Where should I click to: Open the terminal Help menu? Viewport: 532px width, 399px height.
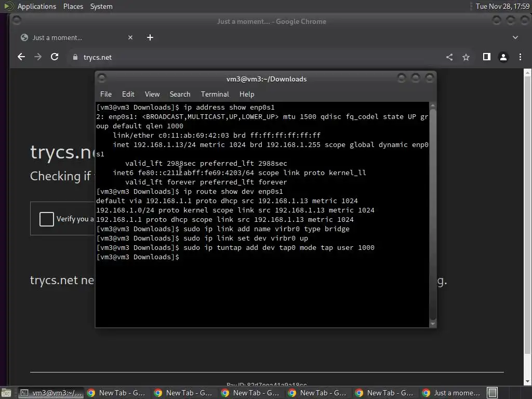coord(247,95)
